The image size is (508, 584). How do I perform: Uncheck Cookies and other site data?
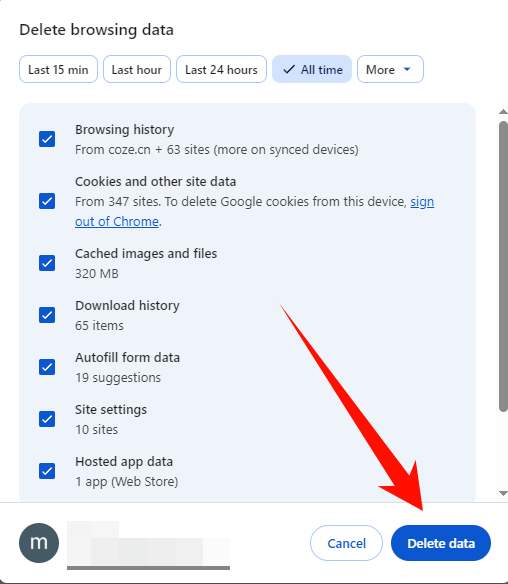click(47, 201)
